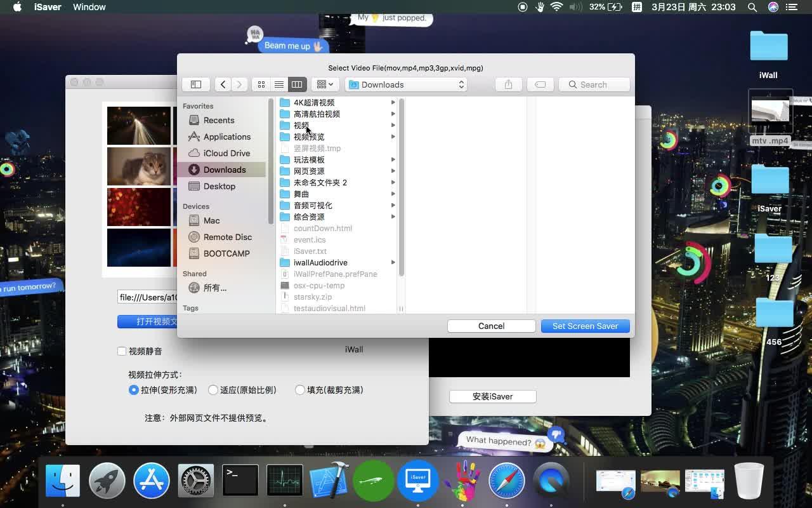Toggle the sidebar visibility icon
Image resolution: width=812 pixels, height=508 pixels.
tap(195, 84)
